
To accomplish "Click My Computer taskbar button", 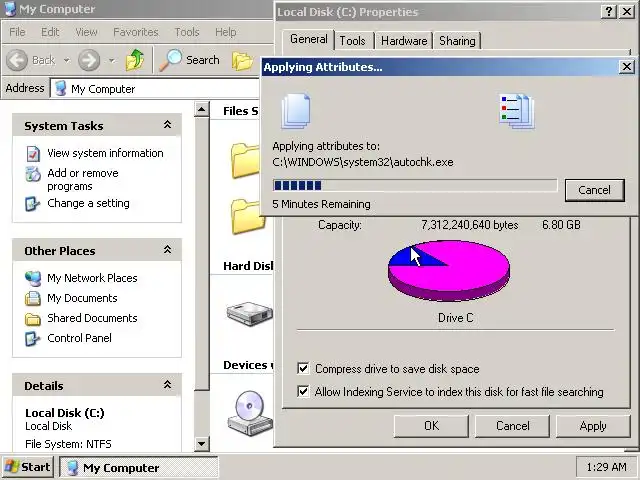I will 139,467.
